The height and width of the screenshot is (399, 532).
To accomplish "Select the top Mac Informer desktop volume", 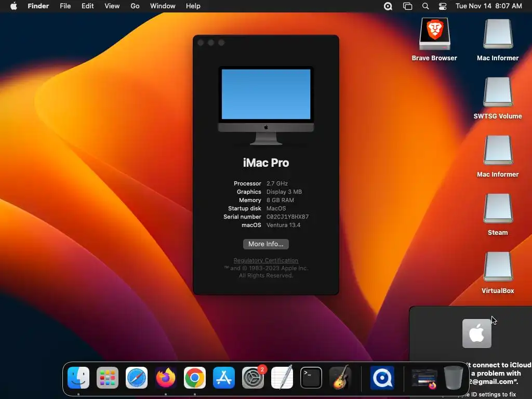I will [498, 34].
